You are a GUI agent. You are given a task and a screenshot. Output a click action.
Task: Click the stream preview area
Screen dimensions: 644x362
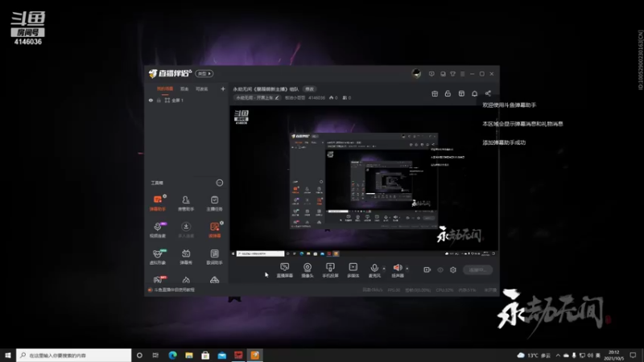[364, 182]
